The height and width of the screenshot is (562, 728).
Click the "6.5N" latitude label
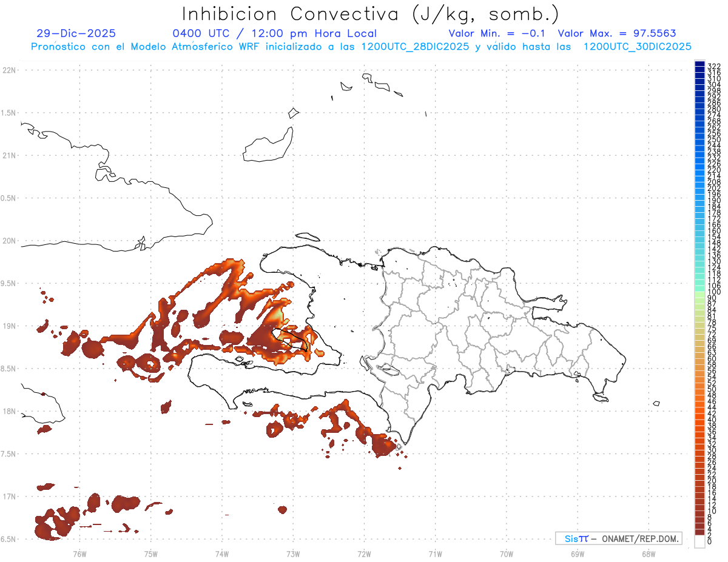(8, 539)
